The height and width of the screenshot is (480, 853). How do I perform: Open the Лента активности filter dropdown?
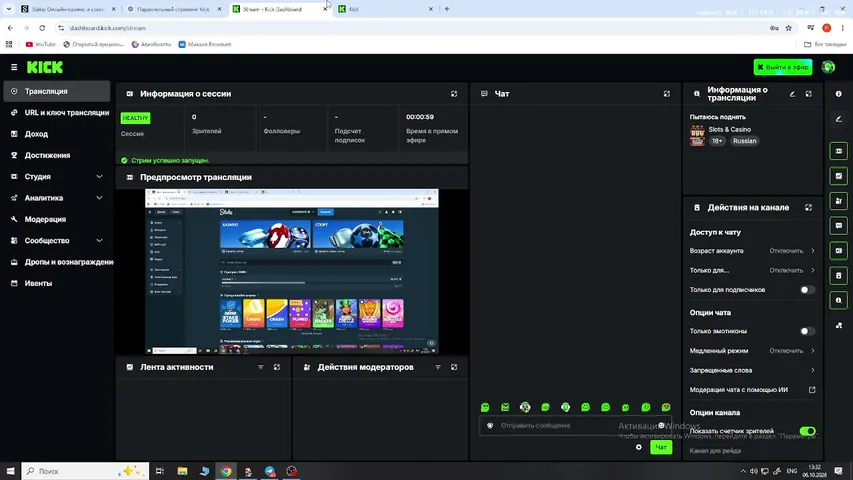point(261,367)
